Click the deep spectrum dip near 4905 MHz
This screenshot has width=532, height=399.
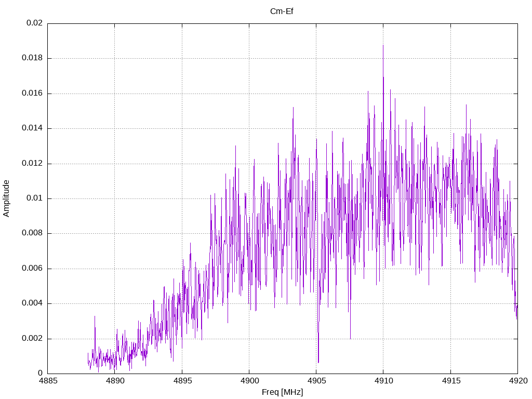pyautogui.click(x=318, y=362)
